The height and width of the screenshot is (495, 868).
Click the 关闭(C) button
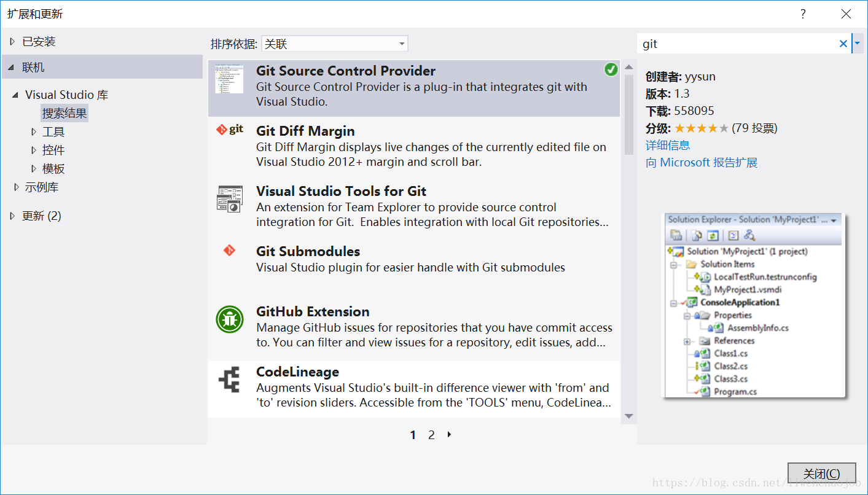821,474
